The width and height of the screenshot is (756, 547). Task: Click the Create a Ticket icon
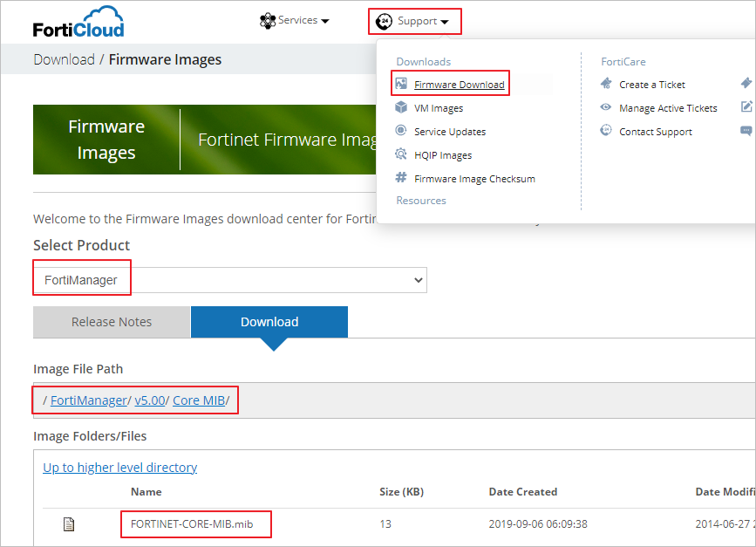pyautogui.click(x=606, y=84)
